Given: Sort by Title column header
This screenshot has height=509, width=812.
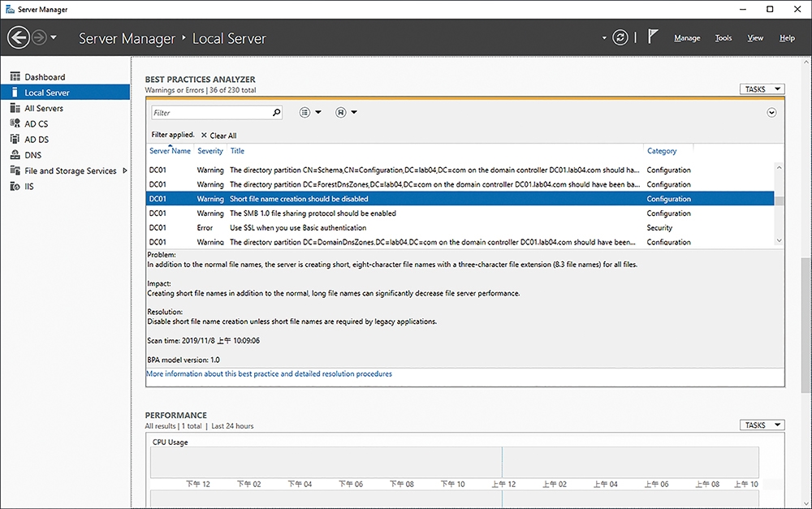Looking at the screenshot, I should 237,151.
